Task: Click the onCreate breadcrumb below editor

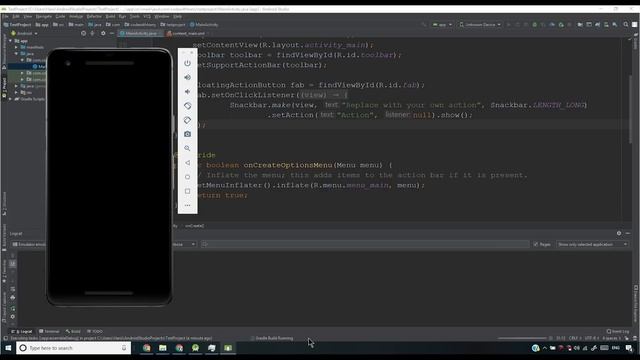Action: point(195,226)
